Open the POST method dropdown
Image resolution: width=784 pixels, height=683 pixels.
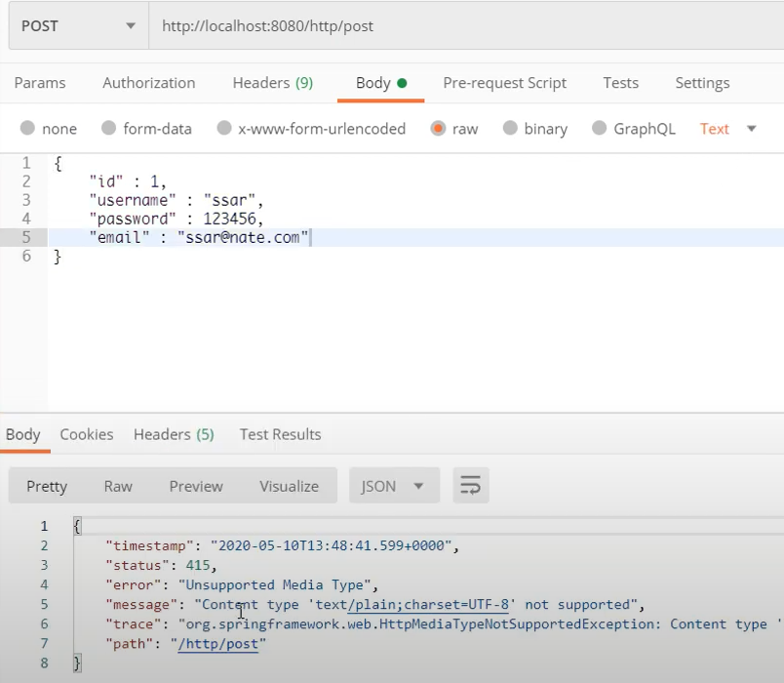click(x=79, y=26)
